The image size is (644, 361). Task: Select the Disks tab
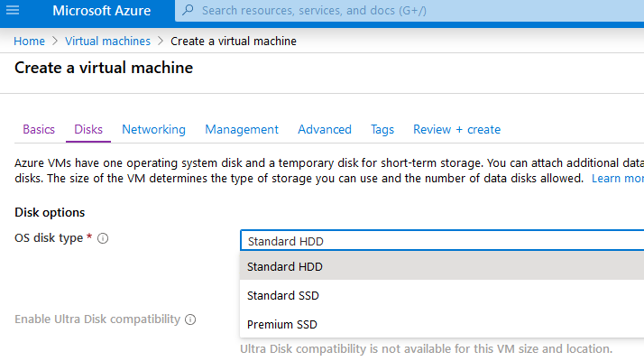pos(88,129)
